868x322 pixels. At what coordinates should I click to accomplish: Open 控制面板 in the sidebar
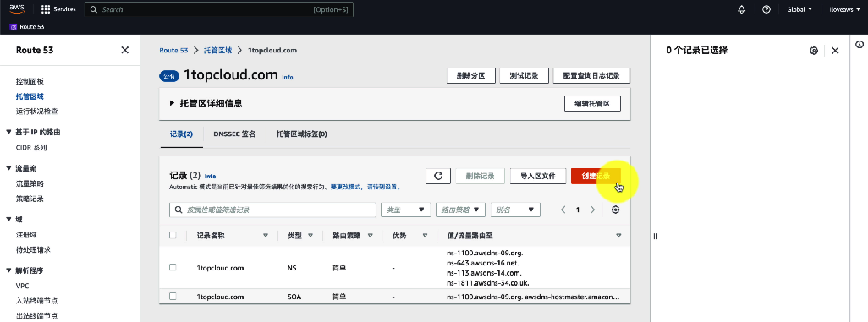[30, 81]
